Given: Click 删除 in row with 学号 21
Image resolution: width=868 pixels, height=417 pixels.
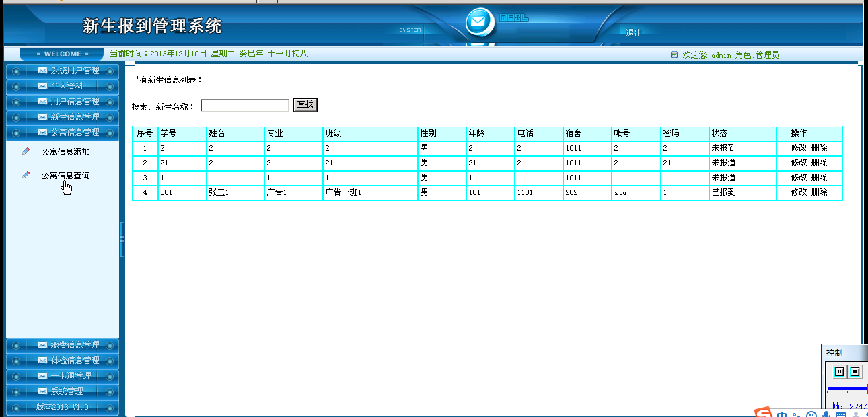Looking at the screenshot, I should point(819,163).
